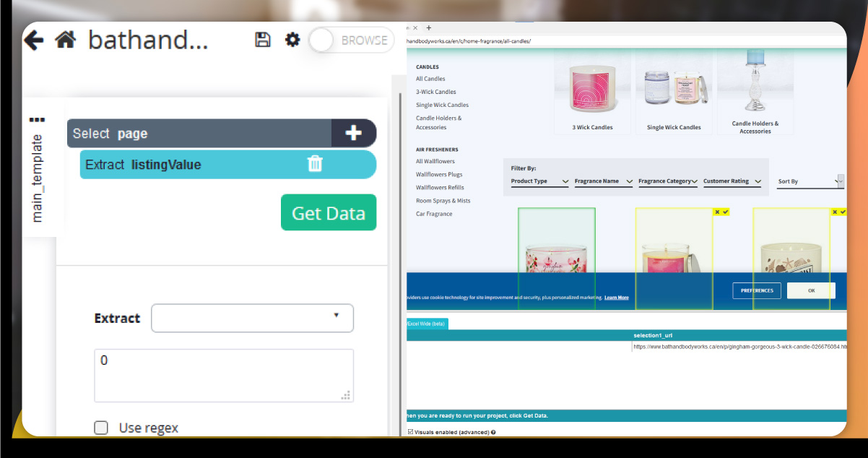868x458 pixels.
Task: Delete Extract listingValue using the trash icon
Action: 315,164
